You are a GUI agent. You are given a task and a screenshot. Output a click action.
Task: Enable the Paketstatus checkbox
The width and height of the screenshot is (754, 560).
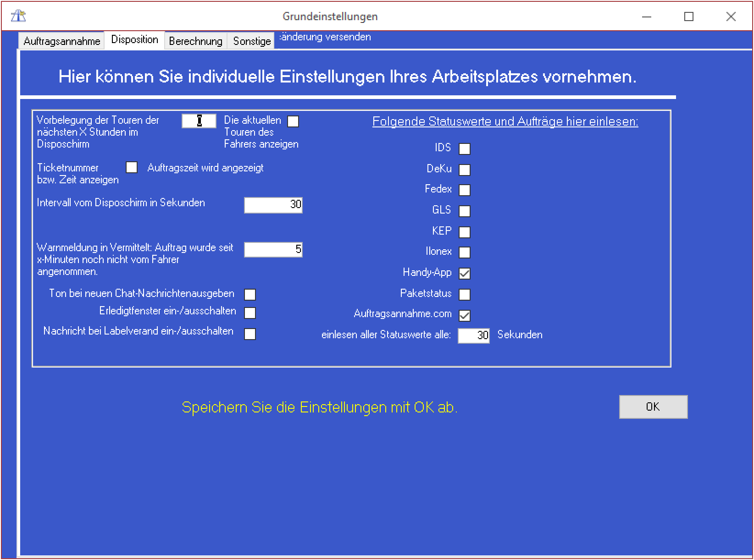[x=465, y=294]
